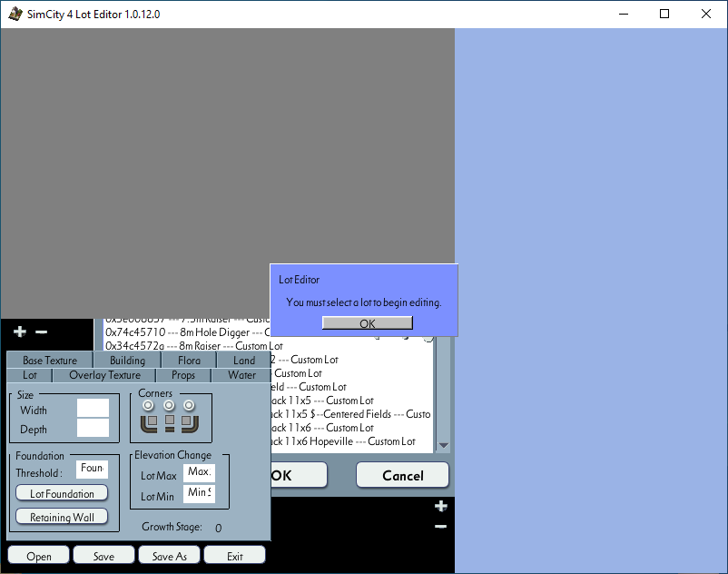Close the SimCity 4 Lot Editor window
The height and width of the screenshot is (574, 728).
(x=705, y=14)
